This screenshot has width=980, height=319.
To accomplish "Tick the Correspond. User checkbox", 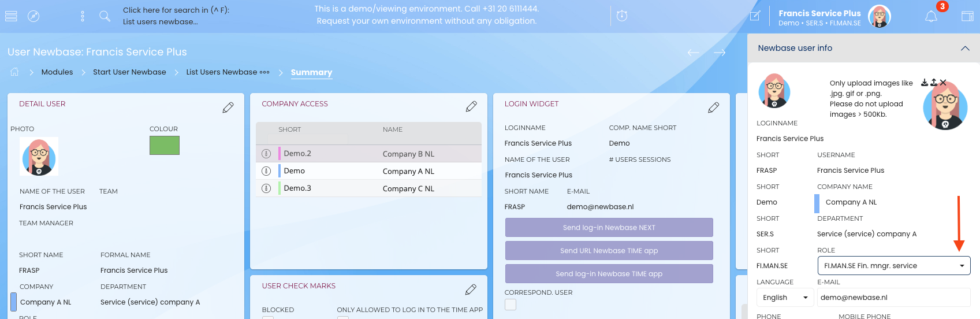I will (511, 305).
